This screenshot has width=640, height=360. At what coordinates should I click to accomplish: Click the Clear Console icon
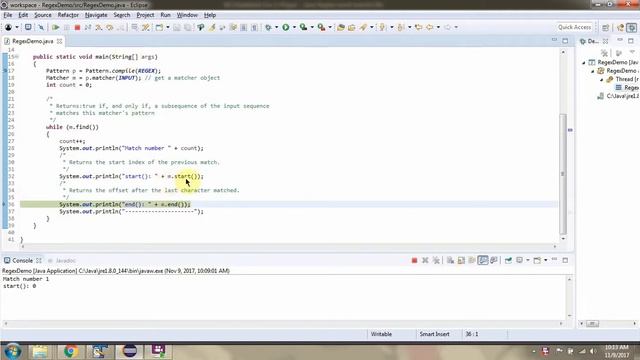450,260
